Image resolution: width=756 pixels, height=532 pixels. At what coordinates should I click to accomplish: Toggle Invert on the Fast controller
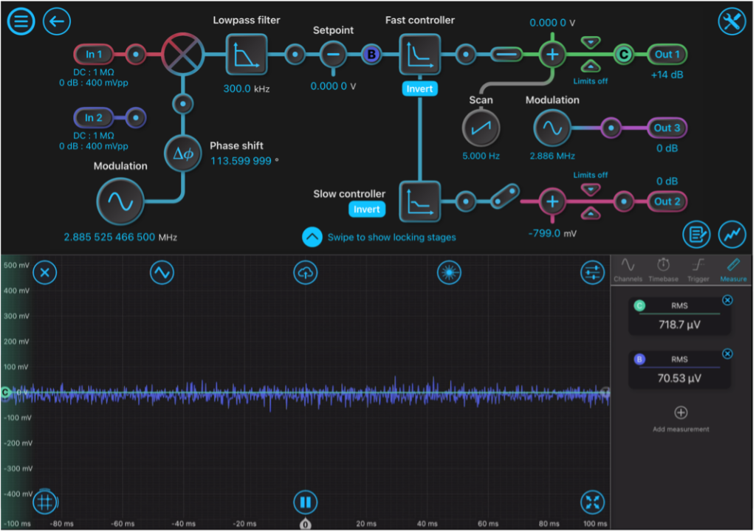419,89
